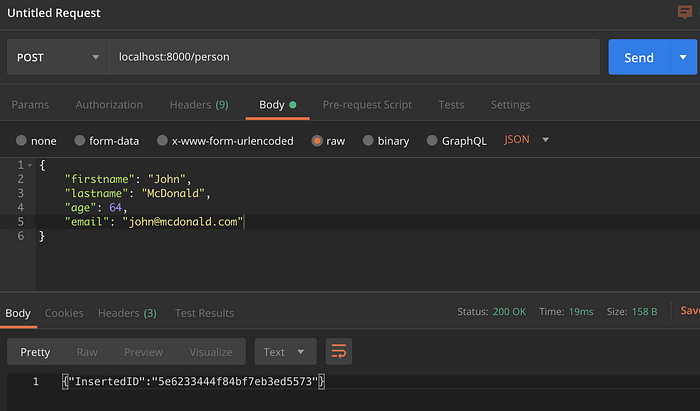Open the POST method dropdown
The image size is (700, 411).
58,57
